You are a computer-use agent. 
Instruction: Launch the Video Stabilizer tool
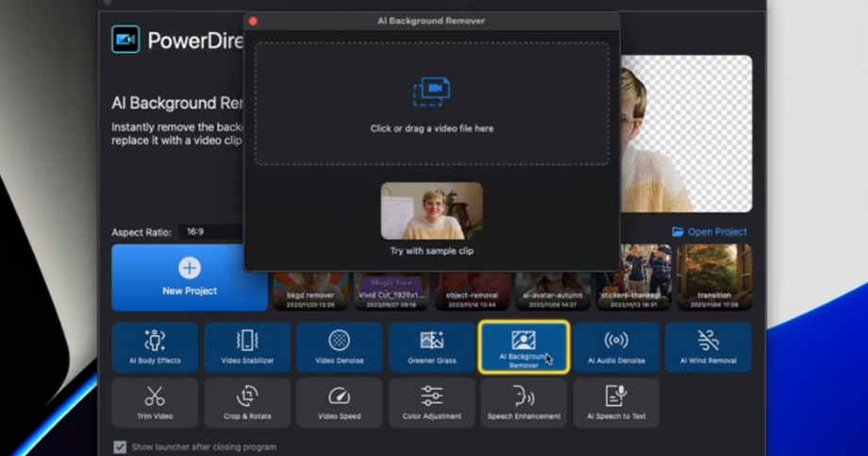(x=247, y=346)
